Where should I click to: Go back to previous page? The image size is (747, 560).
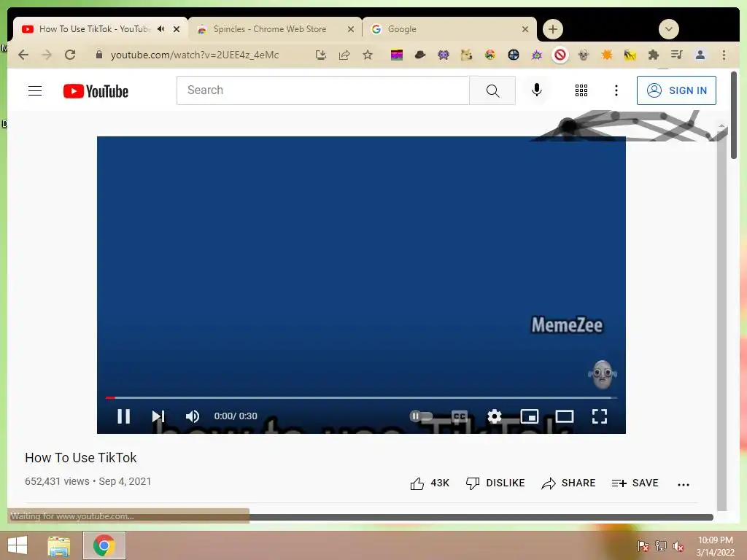coord(23,55)
